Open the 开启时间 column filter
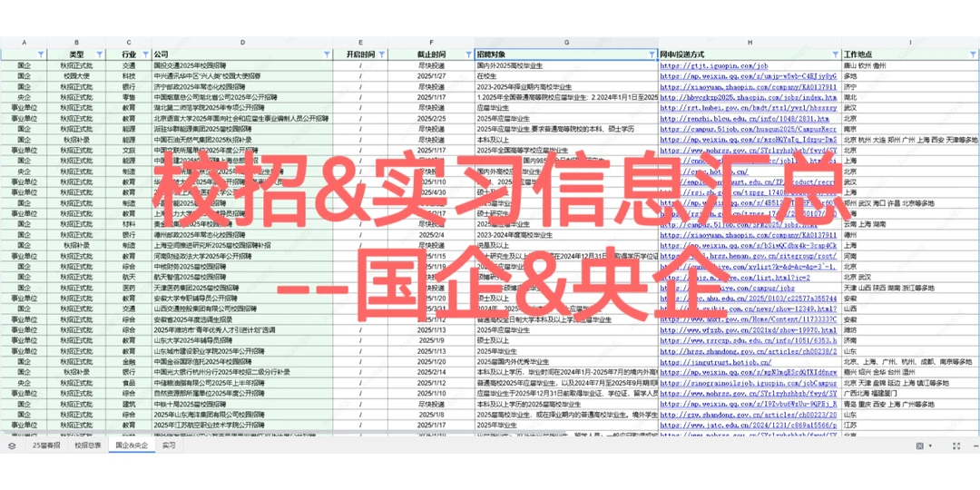This screenshot has width=980, height=490. pos(382,54)
